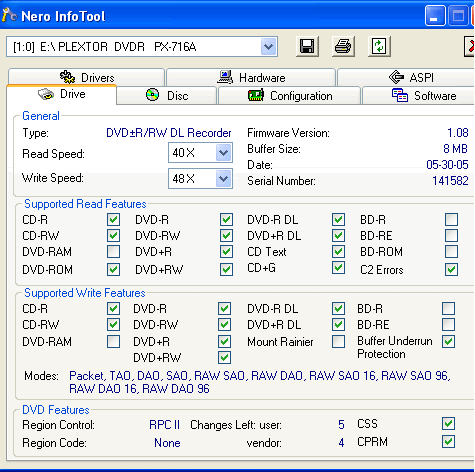This screenshot has height=472, width=475.
Task: Toggle the DVD-RAM read feature checkbox
Action: click(x=113, y=252)
